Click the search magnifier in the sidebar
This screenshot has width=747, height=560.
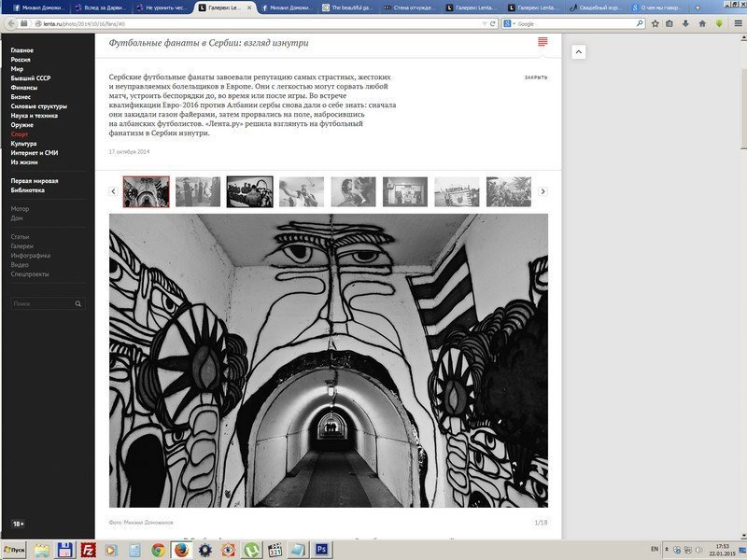[78, 303]
